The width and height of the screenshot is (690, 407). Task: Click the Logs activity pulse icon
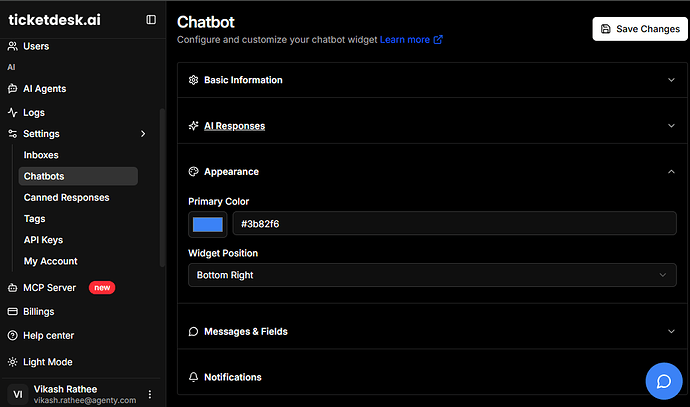pos(13,113)
